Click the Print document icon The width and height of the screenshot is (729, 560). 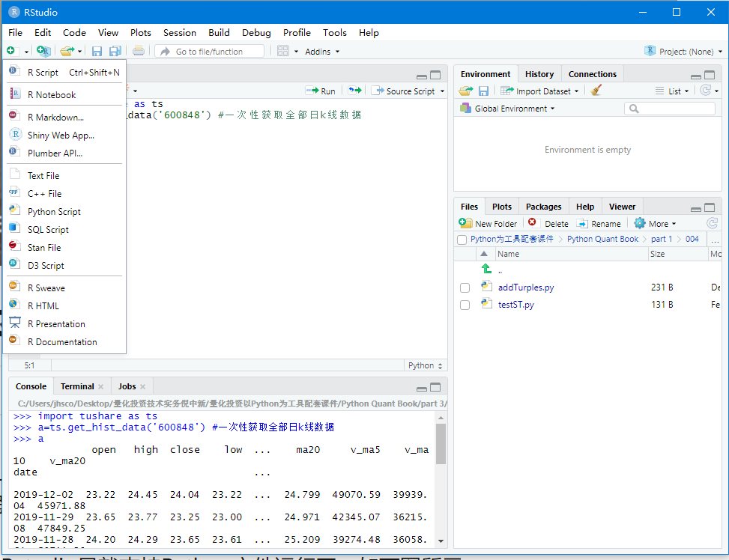[x=138, y=51]
